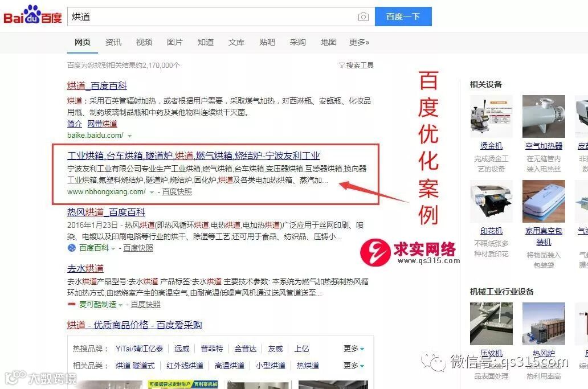
Task: Open the 简介 sublink
Action: (75, 124)
